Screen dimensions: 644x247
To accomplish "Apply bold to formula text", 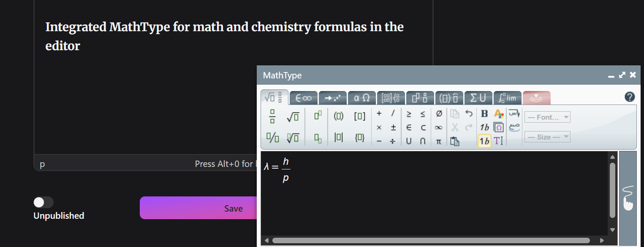I will click(x=484, y=113).
